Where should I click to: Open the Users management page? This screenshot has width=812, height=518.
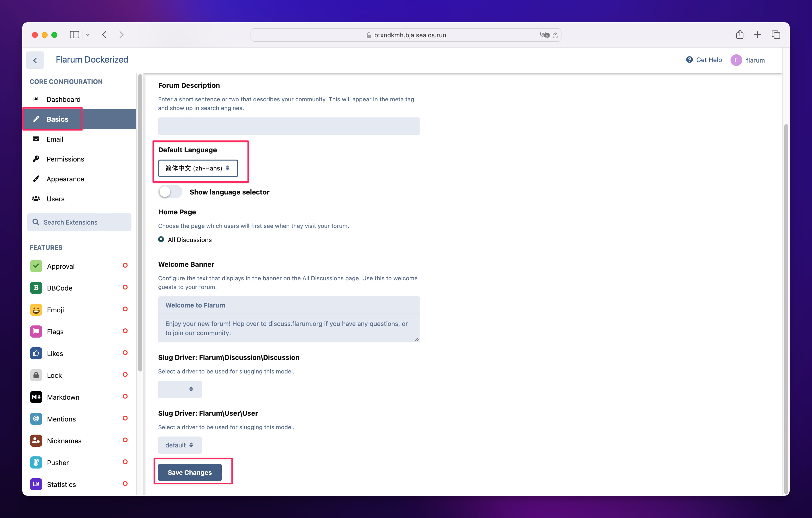[80, 199]
